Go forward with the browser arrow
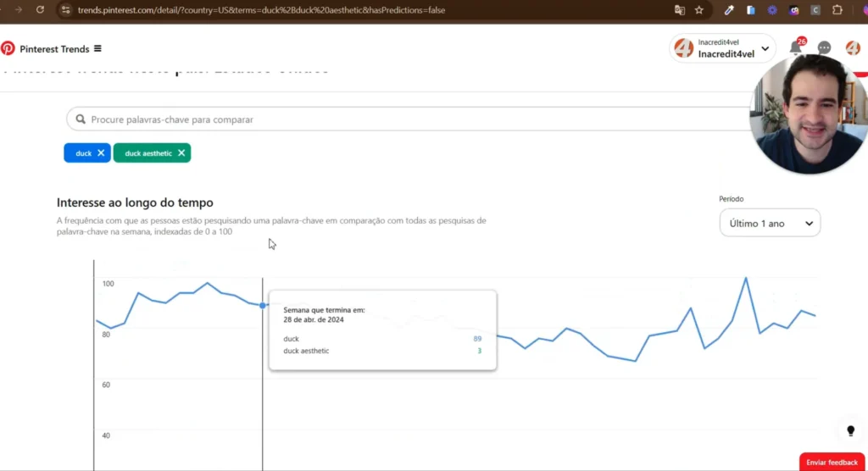Image resolution: width=868 pixels, height=471 pixels. click(x=19, y=10)
